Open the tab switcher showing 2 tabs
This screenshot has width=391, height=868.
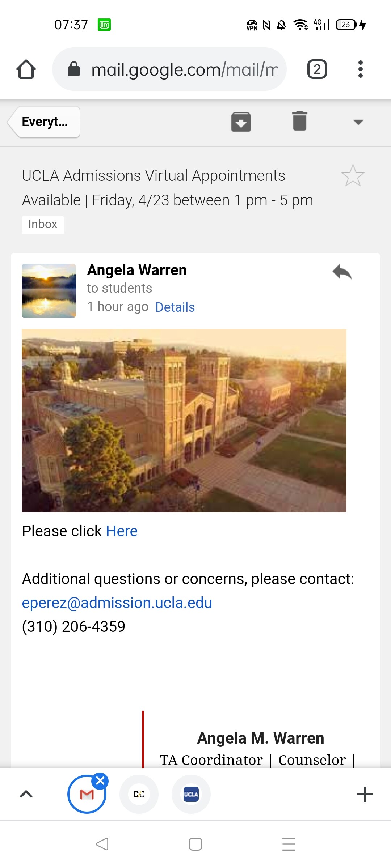(317, 69)
